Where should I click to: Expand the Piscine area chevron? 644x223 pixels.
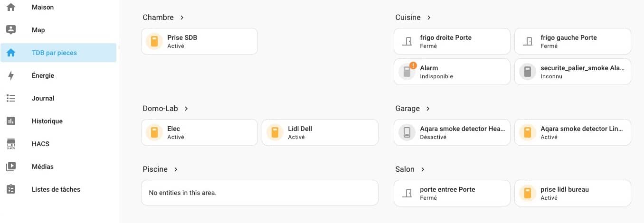176,169
